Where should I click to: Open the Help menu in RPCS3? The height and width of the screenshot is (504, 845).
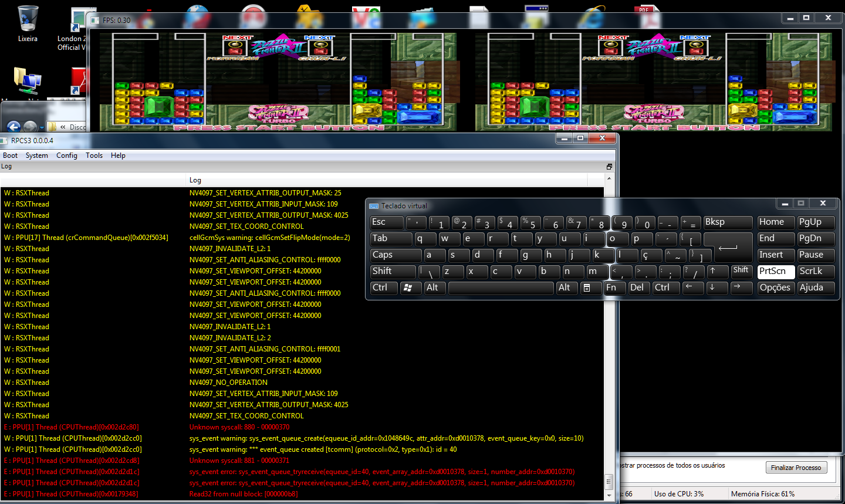(x=118, y=155)
